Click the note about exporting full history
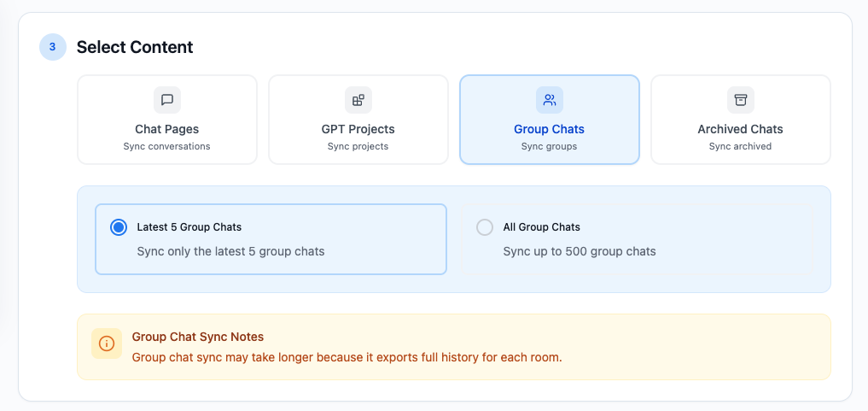The image size is (868, 411). 347,357
